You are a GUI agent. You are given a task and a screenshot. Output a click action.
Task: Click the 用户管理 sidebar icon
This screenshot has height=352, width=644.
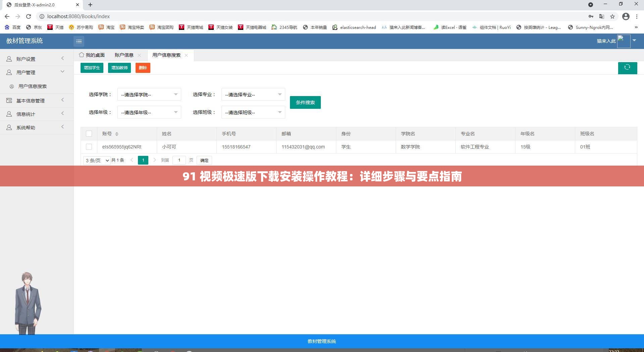tap(9, 72)
